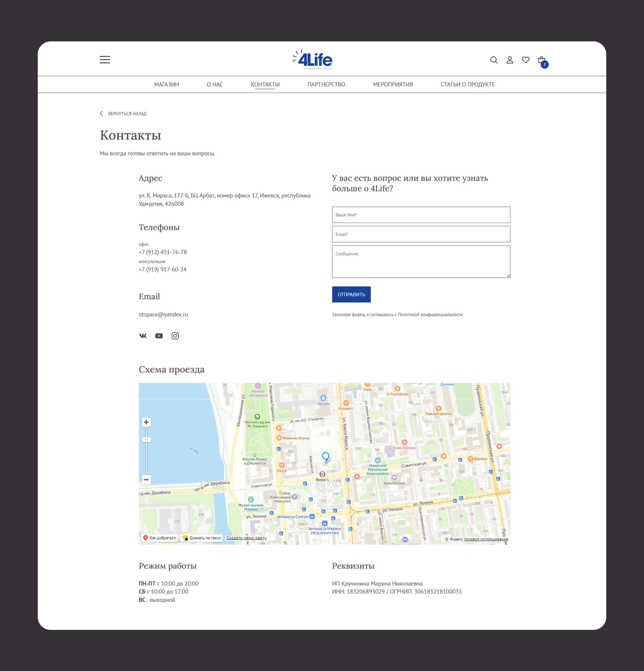Open the user account icon
This screenshot has width=644, height=671.
[510, 60]
